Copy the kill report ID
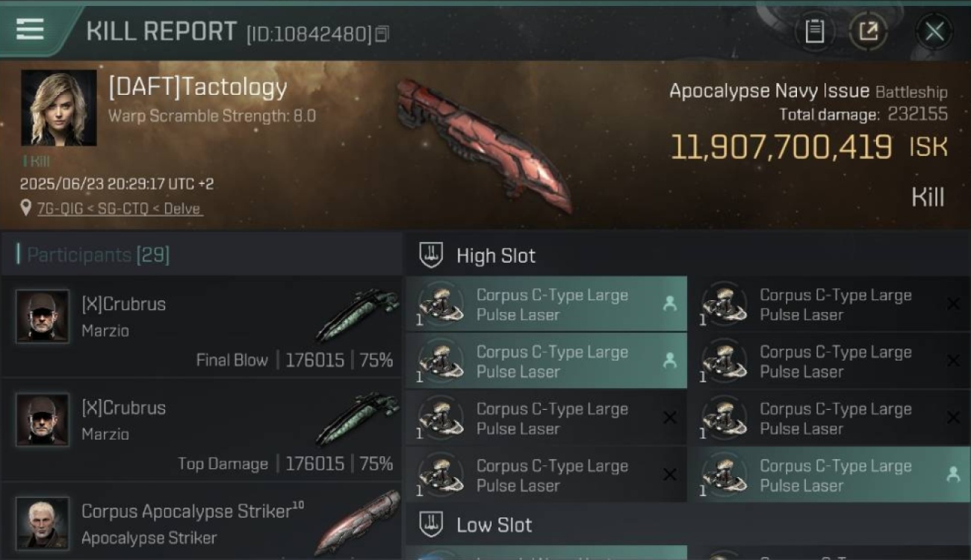971x560 pixels. [382, 34]
